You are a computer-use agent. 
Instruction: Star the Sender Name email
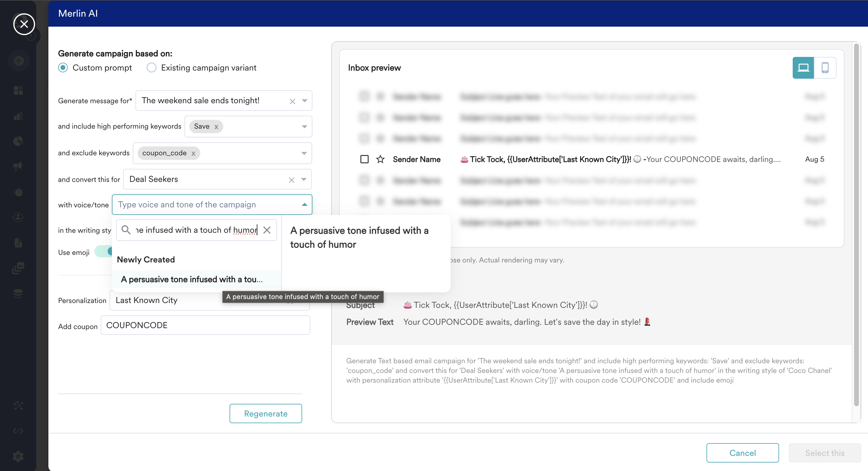pos(380,159)
